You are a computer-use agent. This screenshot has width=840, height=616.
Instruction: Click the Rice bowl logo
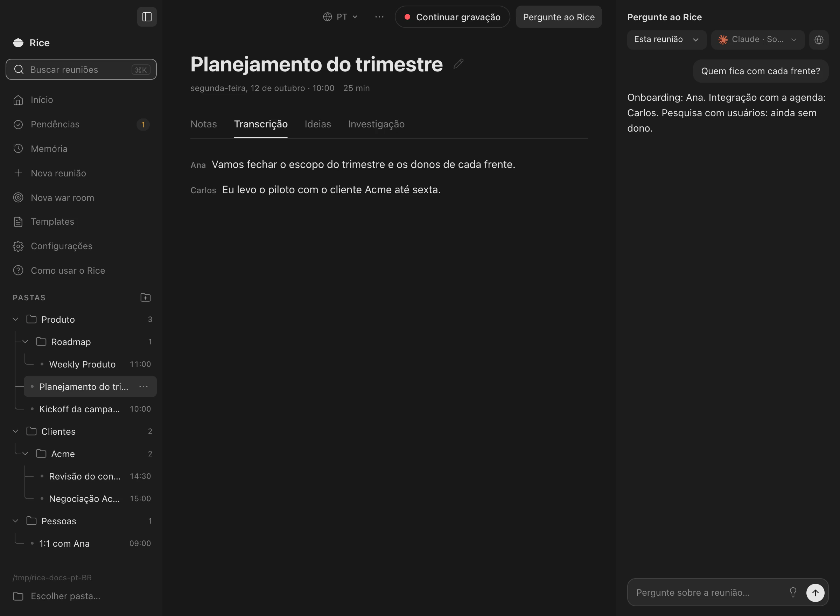pos(18,42)
